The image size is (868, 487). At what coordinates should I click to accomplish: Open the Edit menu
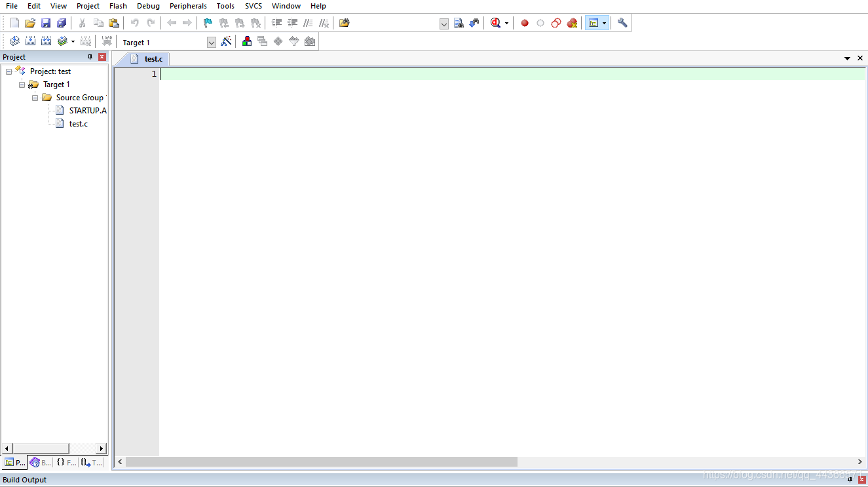coord(34,6)
